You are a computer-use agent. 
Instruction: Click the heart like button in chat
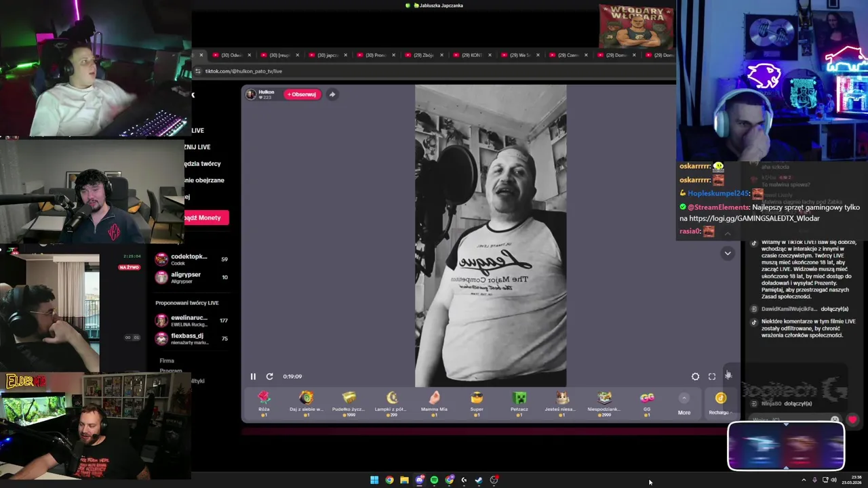(x=852, y=420)
